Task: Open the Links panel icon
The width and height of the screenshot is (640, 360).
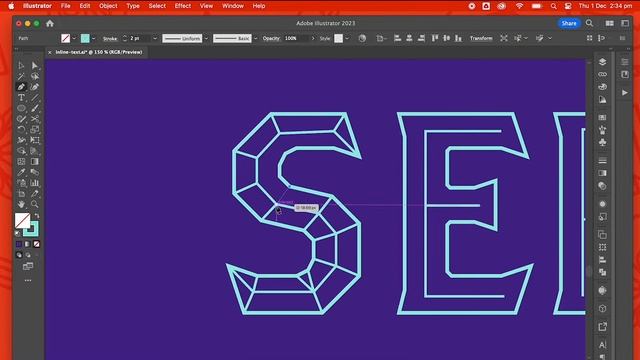Action: click(x=602, y=74)
